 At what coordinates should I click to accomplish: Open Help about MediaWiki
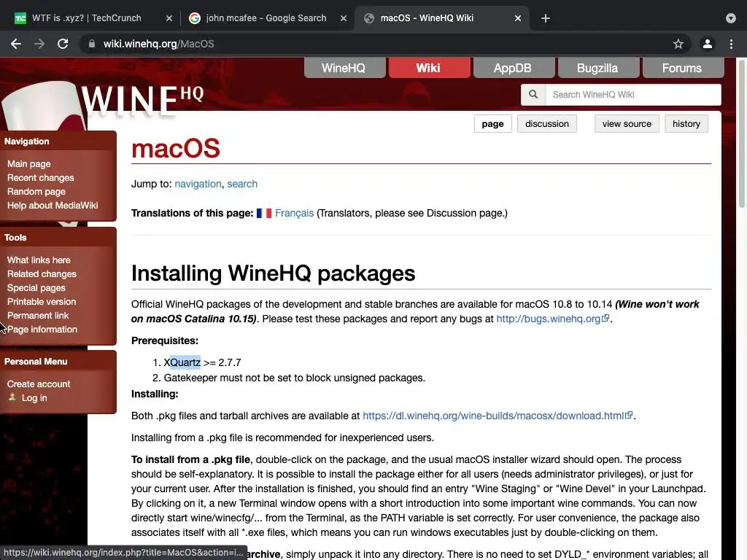coord(53,205)
